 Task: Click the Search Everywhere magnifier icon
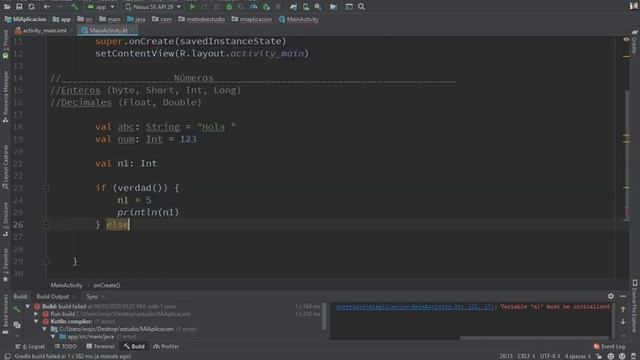(x=361, y=7)
